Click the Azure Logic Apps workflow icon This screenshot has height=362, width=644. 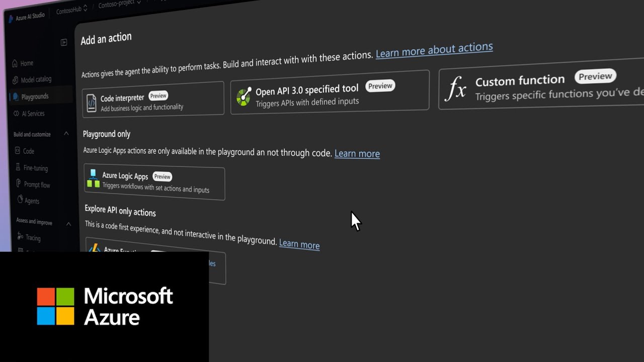click(93, 178)
